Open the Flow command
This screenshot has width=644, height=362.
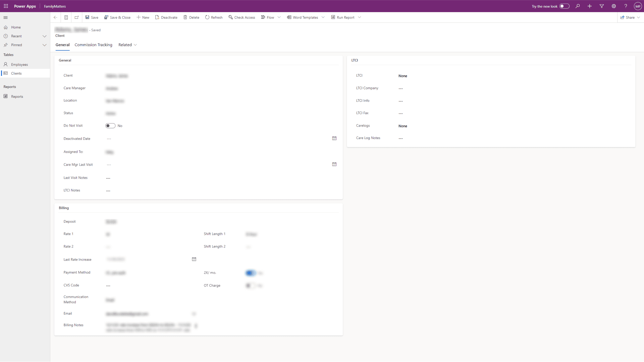tap(268, 17)
